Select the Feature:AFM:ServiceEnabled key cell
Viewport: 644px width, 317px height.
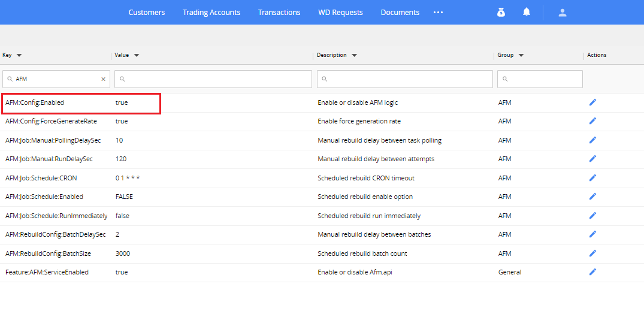(47, 272)
